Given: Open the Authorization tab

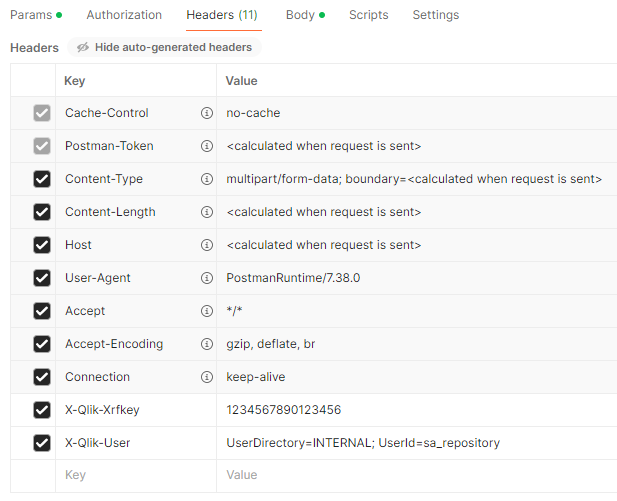Looking at the screenshot, I should [x=124, y=15].
